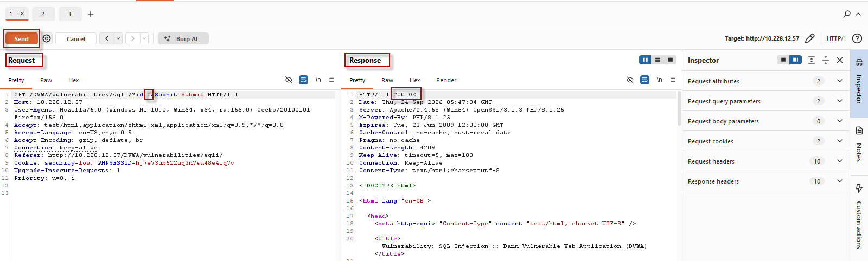
Task: Select Hex view in Request pane
Action: click(x=74, y=80)
